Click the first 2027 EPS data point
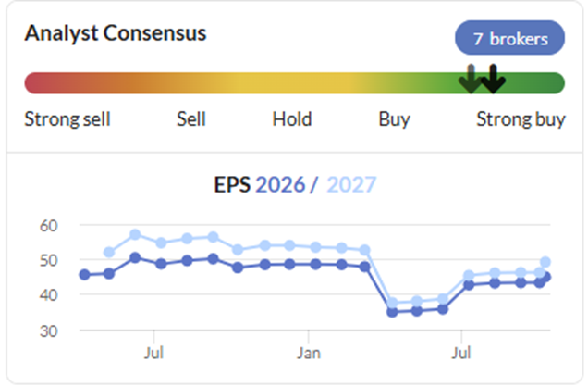 tap(109, 252)
